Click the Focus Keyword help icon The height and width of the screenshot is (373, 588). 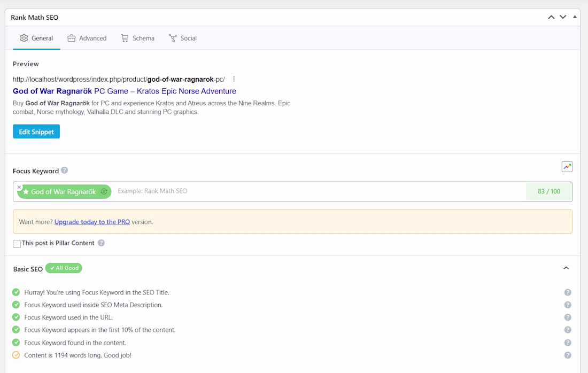coord(65,170)
